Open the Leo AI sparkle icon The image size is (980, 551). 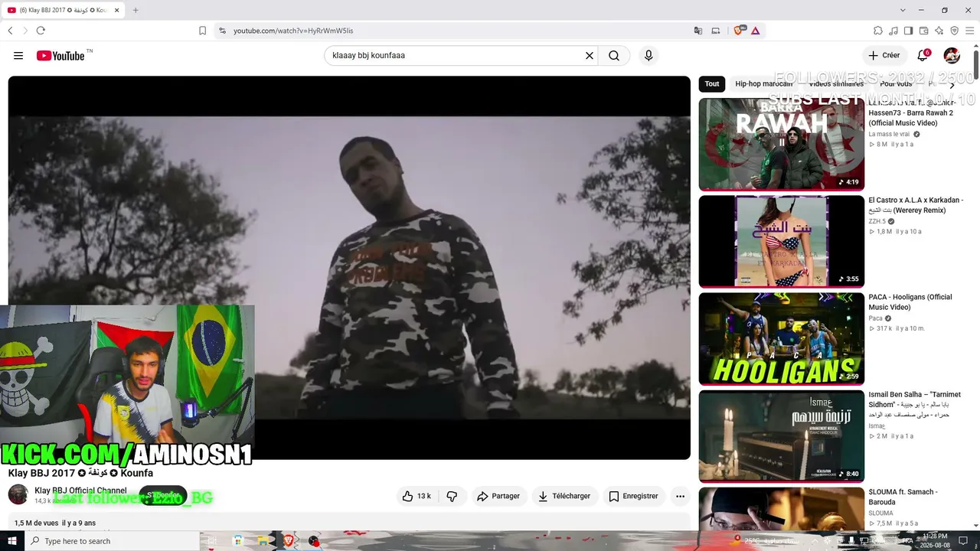(939, 31)
